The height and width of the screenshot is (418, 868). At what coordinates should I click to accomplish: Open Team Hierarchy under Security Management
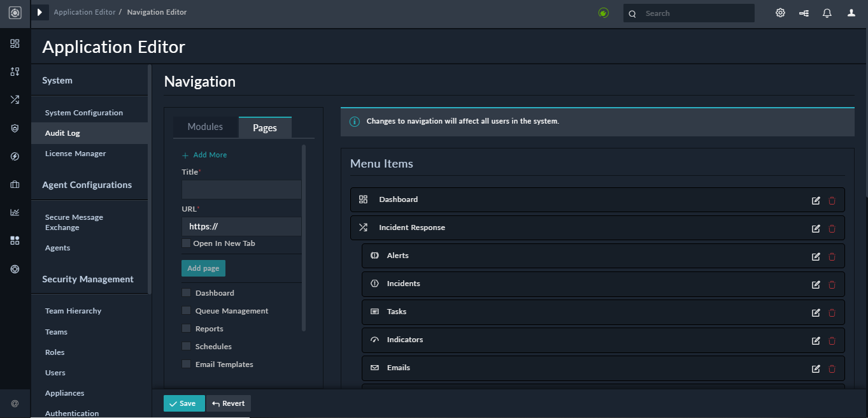coord(73,310)
